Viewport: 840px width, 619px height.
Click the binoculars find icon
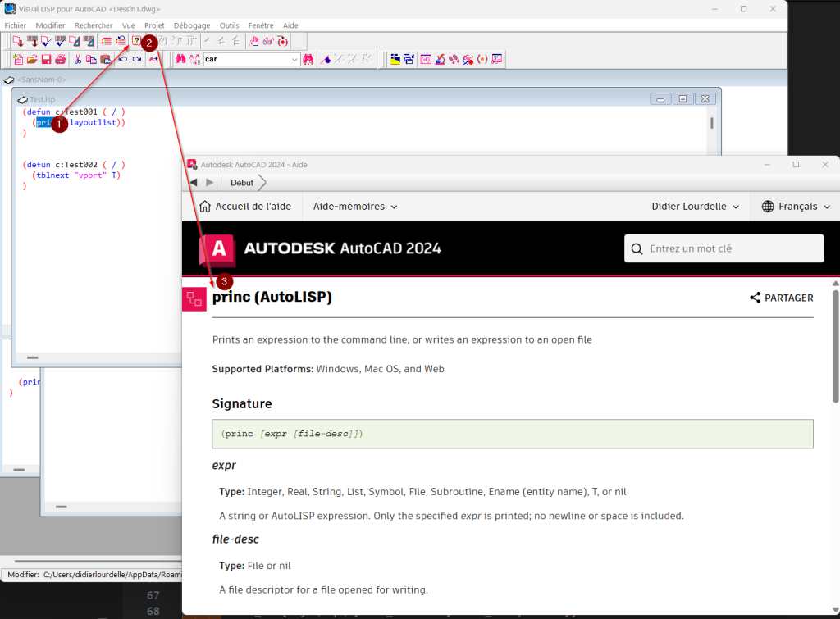tap(180, 59)
